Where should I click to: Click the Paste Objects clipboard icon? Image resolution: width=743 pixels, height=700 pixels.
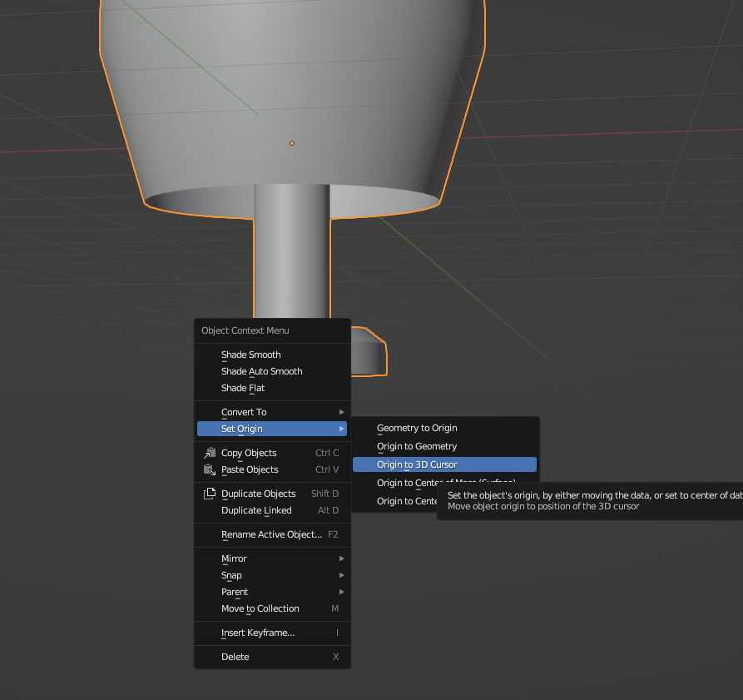pyautogui.click(x=210, y=469)
